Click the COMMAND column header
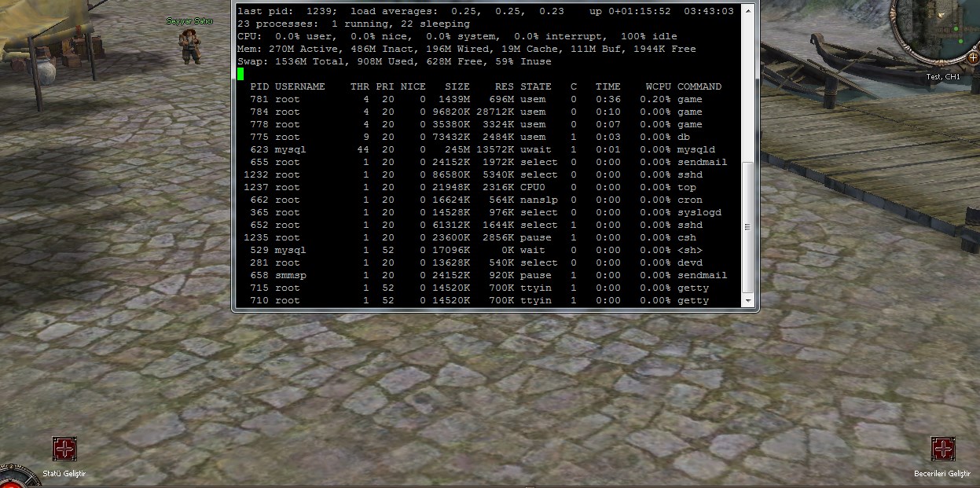 point(699,86)
